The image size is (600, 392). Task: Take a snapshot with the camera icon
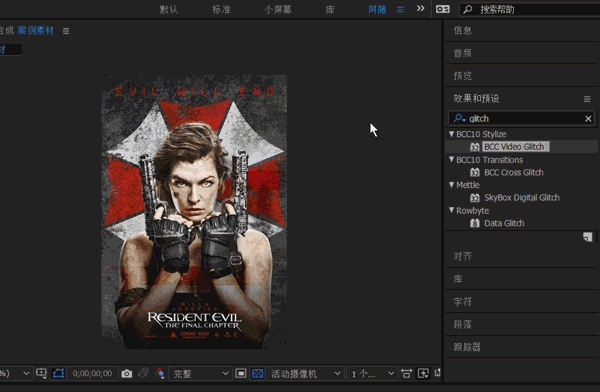coord(127,374)
